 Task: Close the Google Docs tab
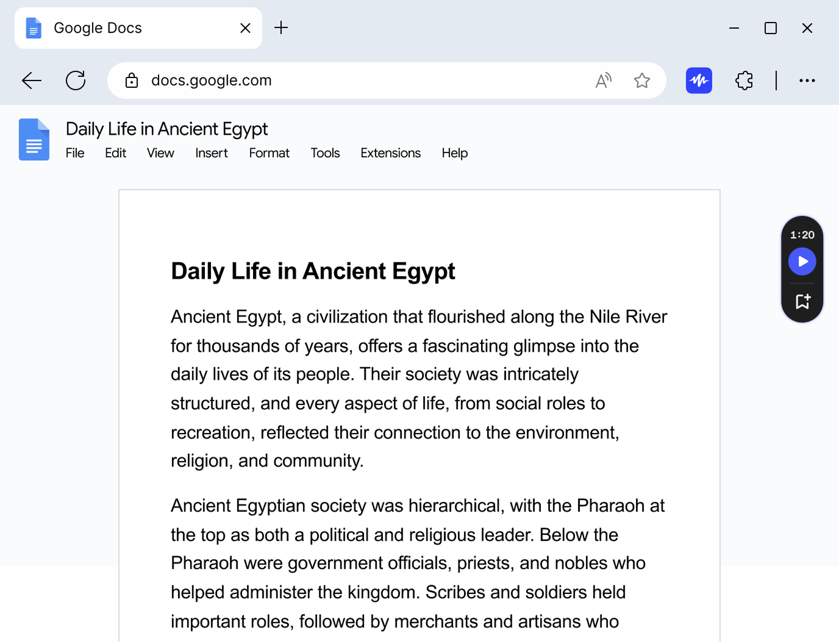(245, 27)
